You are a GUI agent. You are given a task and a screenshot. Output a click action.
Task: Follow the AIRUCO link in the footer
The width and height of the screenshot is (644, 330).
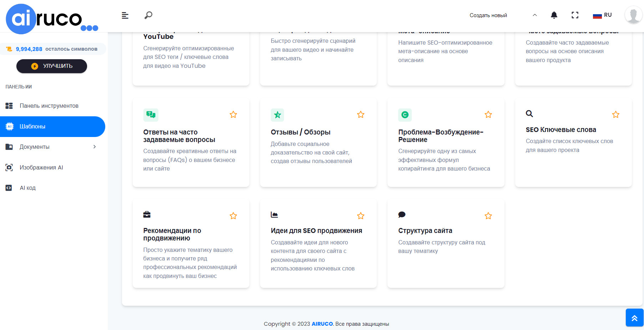pyautogui.click(x=322, y=324)
